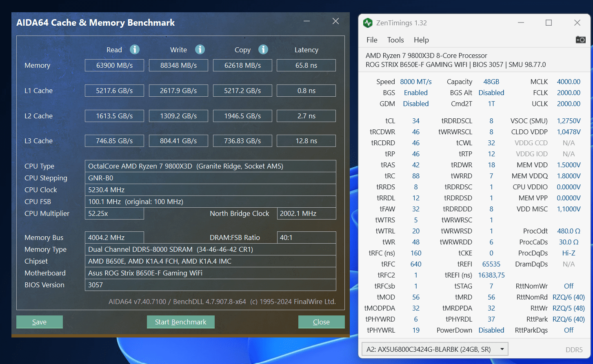Viewport: 593px width, 364px height.
Task: Click the Start Benchmark button
Action: pos(180,322)
